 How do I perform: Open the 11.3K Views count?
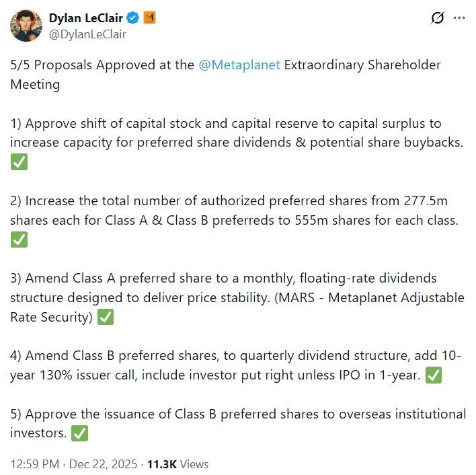pos(178,464)
